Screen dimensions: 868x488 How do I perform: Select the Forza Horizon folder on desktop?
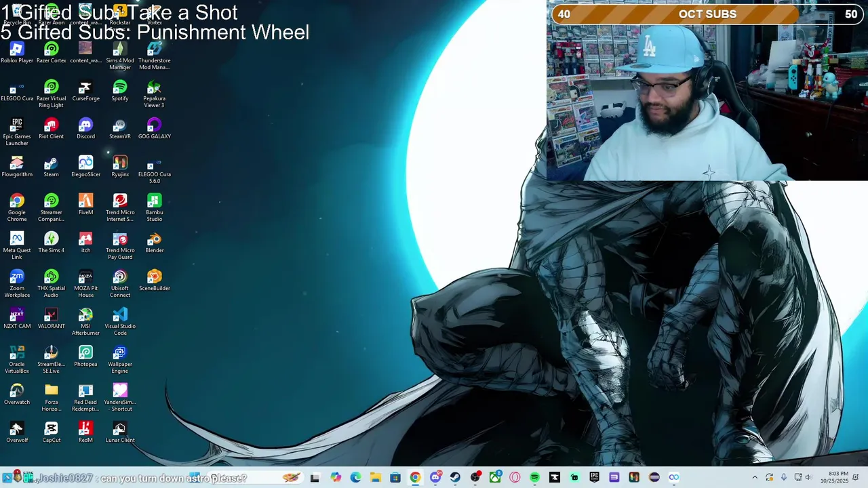click(52, 398)
